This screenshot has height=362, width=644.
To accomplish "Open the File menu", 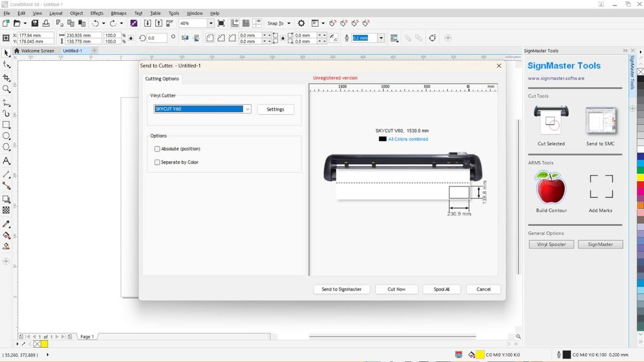I will [7, 13].
